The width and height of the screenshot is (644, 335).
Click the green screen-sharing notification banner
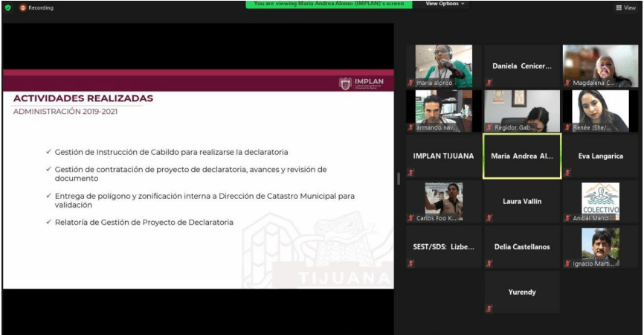tap(329, 4)
